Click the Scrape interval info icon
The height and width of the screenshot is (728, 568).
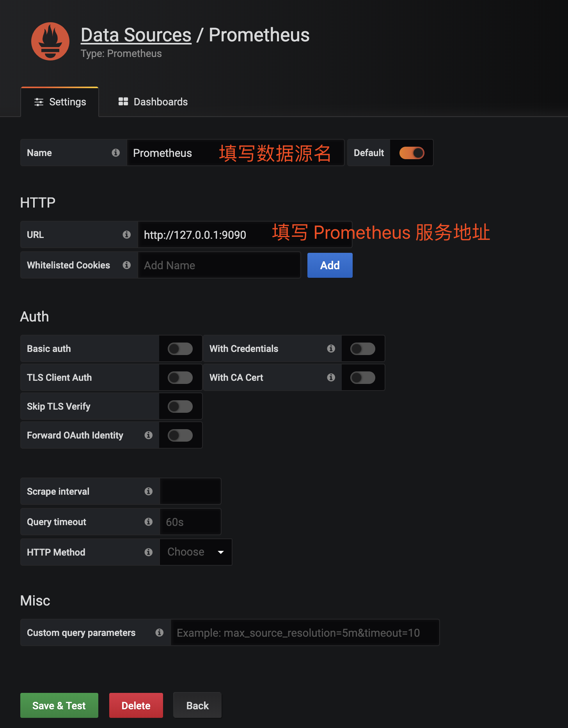pos(148,491)
